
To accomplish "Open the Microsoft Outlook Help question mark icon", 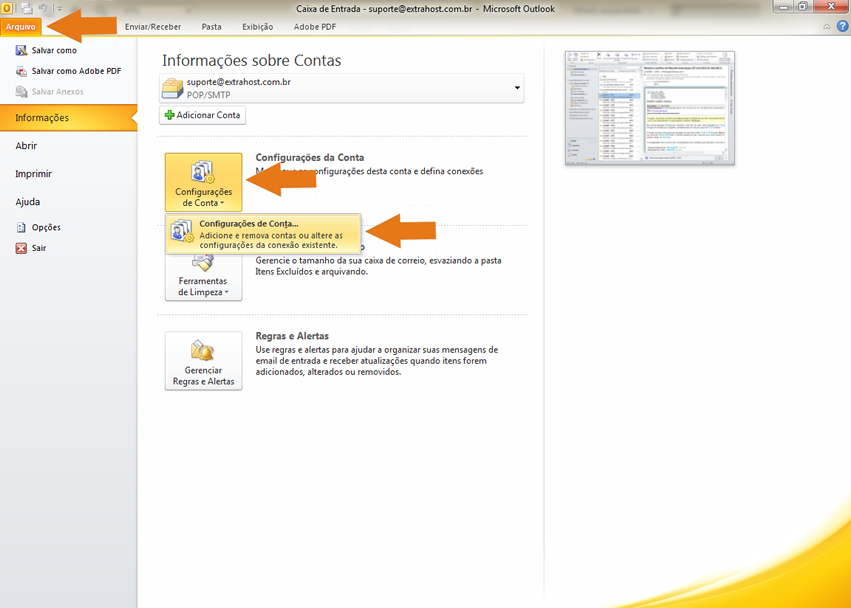I will 842,26.
